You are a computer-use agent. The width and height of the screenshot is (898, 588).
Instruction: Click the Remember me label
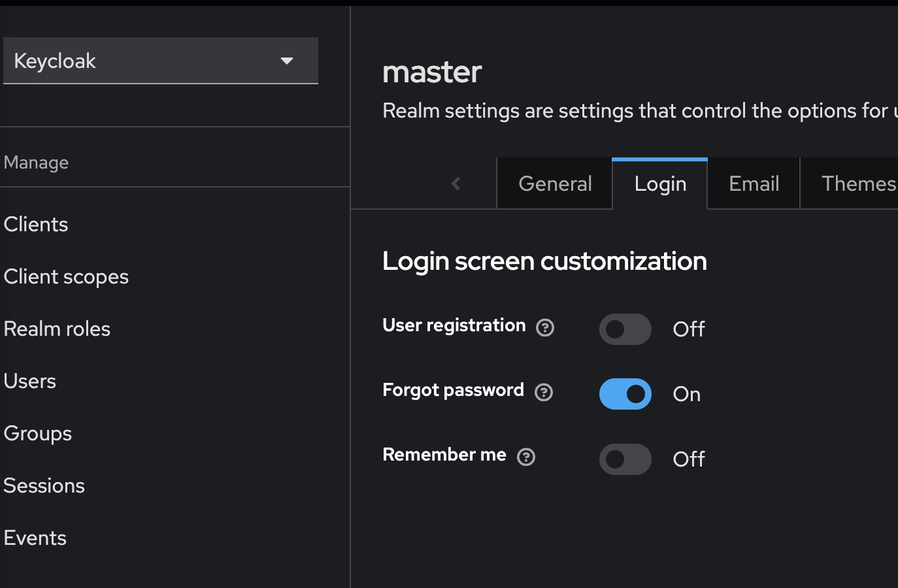point(444,455)
